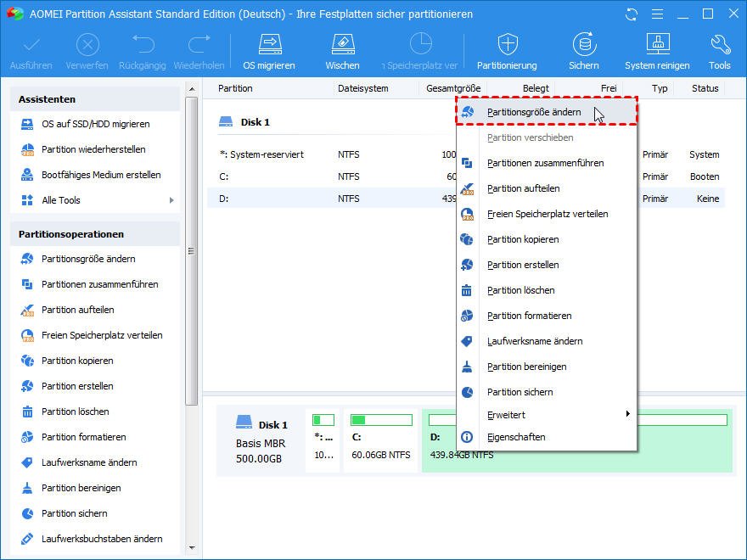Click Partitionsgröße ändern in the left sidebar
This screenshot has width=747, height=560.
(88, 259)
